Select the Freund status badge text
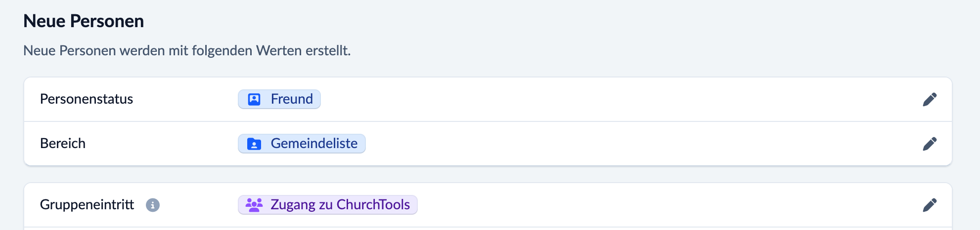 click(x=292, y=99)
